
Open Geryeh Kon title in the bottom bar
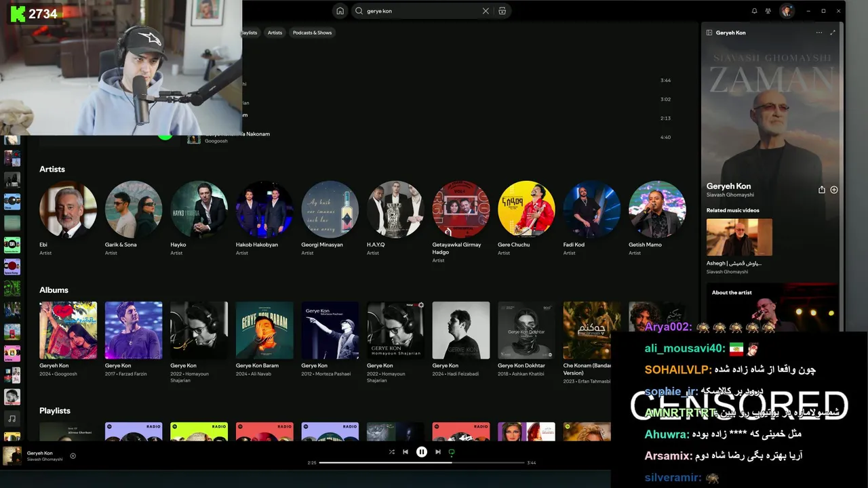click(x=40, y=453)
